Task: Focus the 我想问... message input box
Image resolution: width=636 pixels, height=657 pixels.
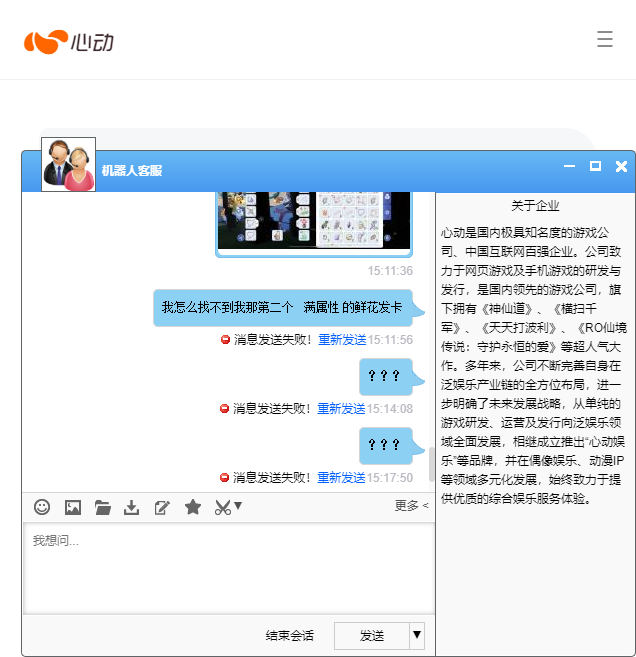Action: (x=229, y=569)
